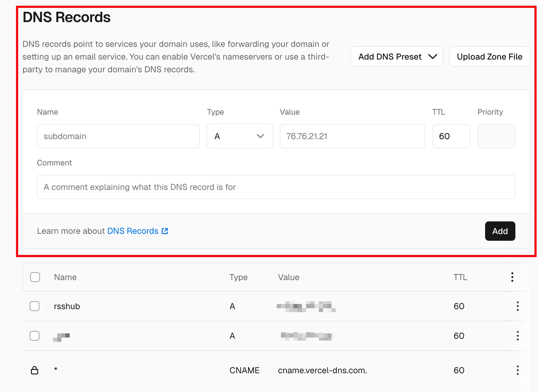Check the rsshub record checkbox
539x392 pixels.
point(35,306)
